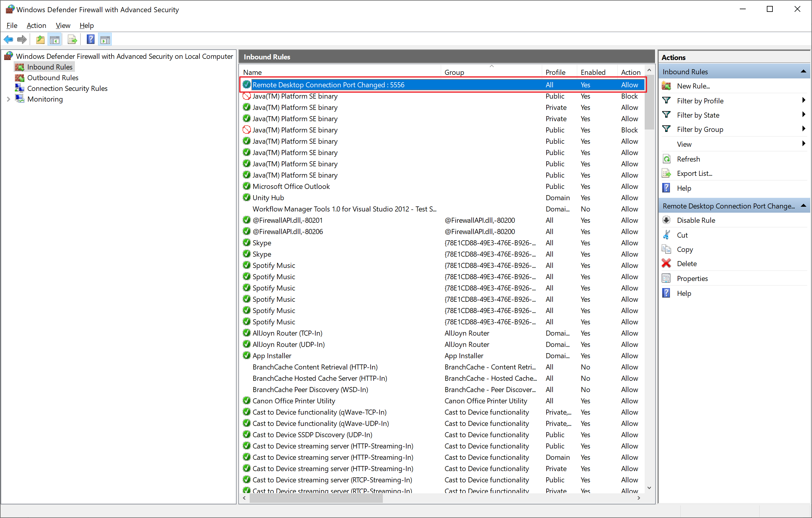Viewport: 812px width, 518px height.
Task: Disable the selected Remote Desktop rule
Action: coord(696,220)
